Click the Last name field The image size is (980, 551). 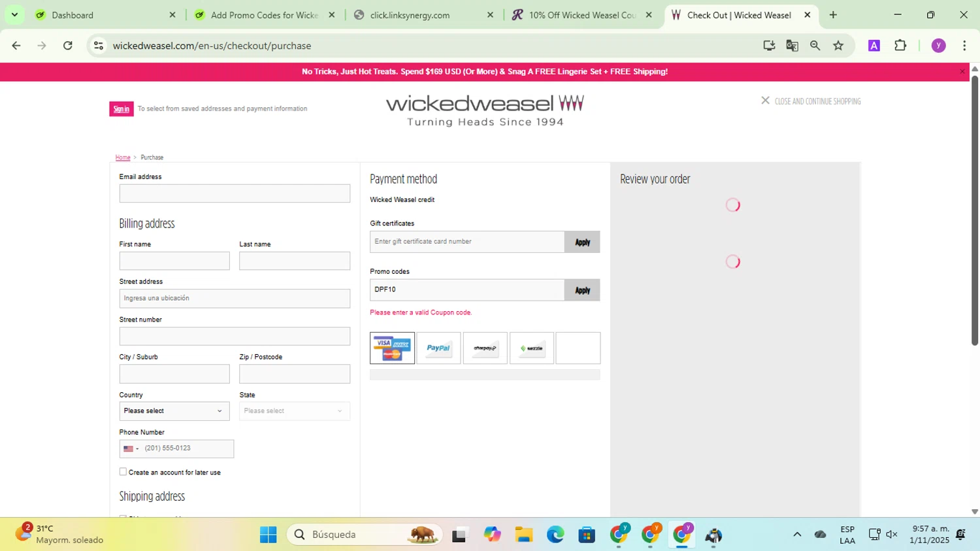(x=295, y=261)
